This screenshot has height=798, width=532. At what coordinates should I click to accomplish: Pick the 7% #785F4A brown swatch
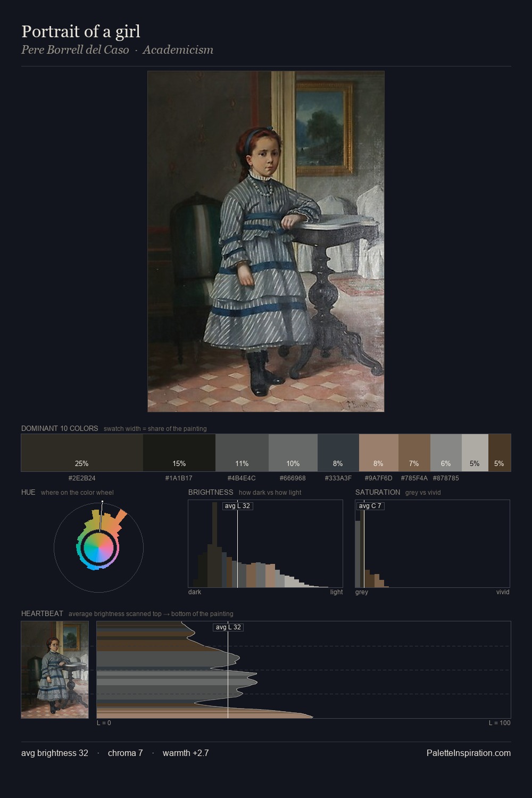click(x=414, y=453)
